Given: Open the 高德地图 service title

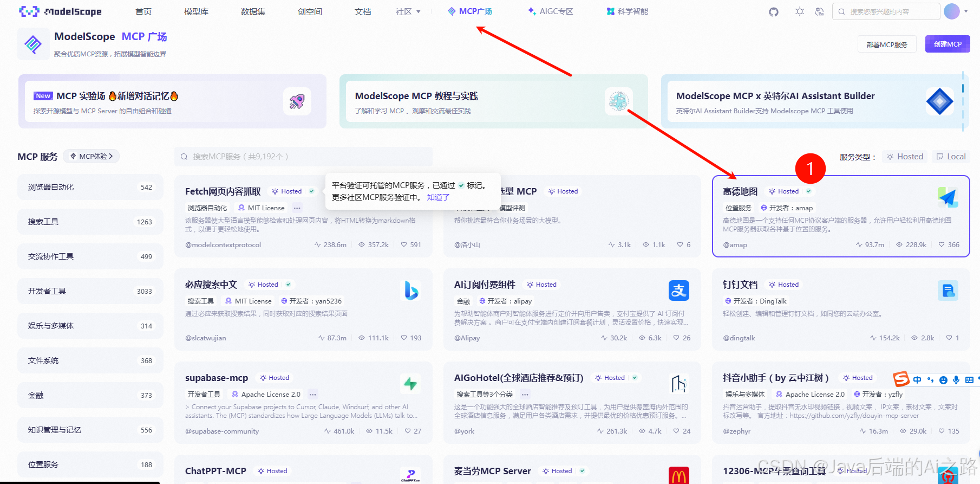Looking at the screenshot, I should pyautogui.click(x=740, y=191).
